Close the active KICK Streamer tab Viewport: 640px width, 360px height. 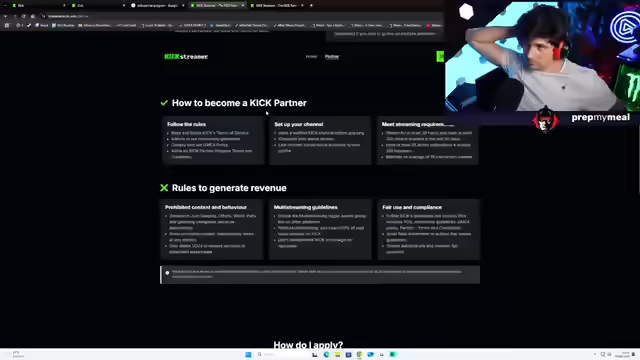coord(242,5)
